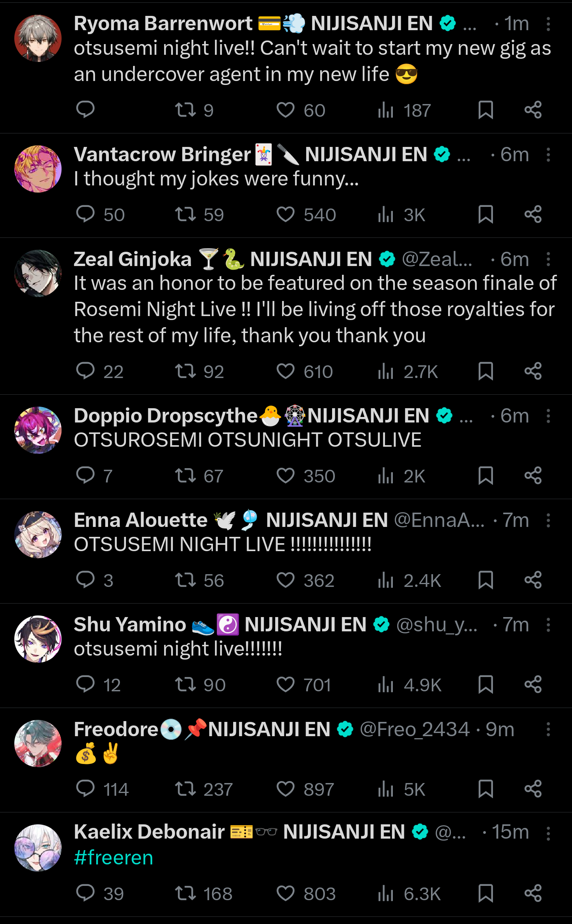This screenshot has width=572, height=924.
Task: Open more options menu on Zeal Ginjoka's tweet
Action: [548, 259]
